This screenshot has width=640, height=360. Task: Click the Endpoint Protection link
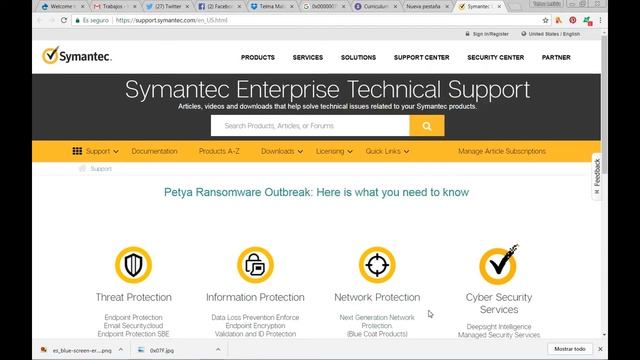click(x=133, y=317)
